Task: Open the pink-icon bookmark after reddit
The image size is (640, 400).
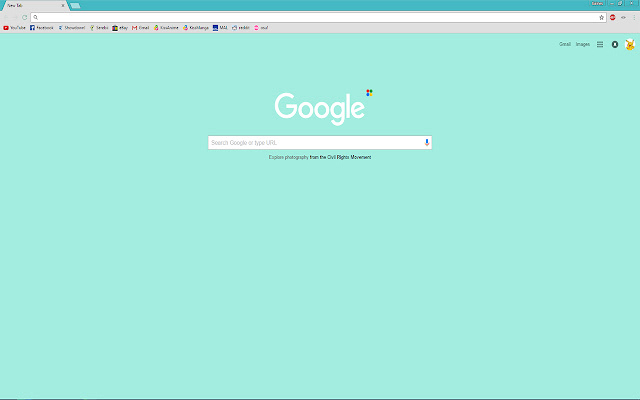Action: pos(261,28)
